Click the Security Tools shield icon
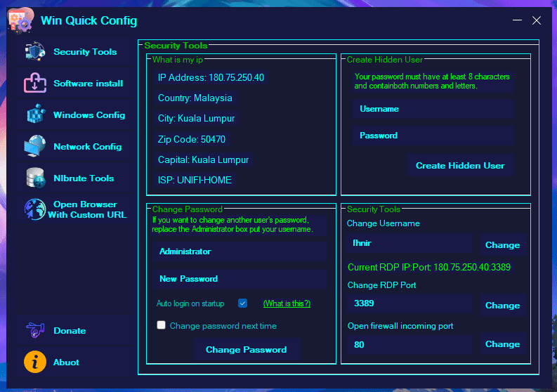The image size is (557, 392). tap(35, 51)
